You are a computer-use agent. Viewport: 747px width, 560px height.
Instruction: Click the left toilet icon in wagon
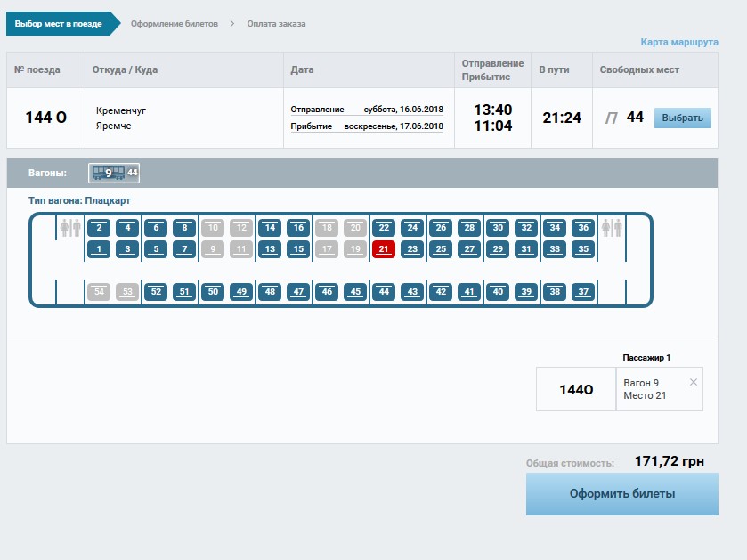[70, 228]
